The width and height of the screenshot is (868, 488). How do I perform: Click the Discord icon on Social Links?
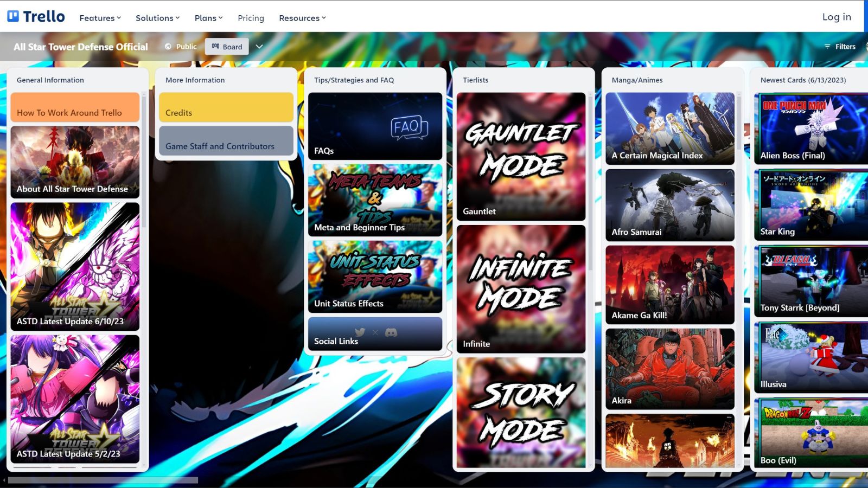tap(391, 332)
